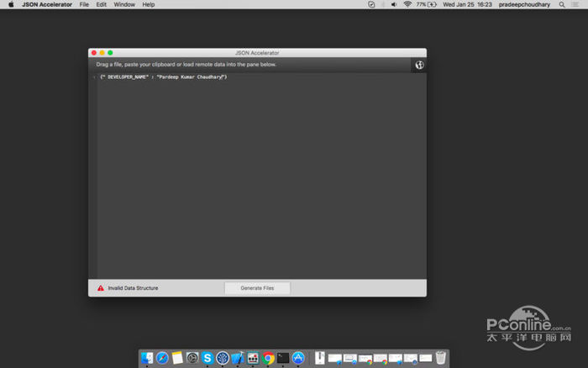Close the JSON Accelerator window

[x=94, y=53]
